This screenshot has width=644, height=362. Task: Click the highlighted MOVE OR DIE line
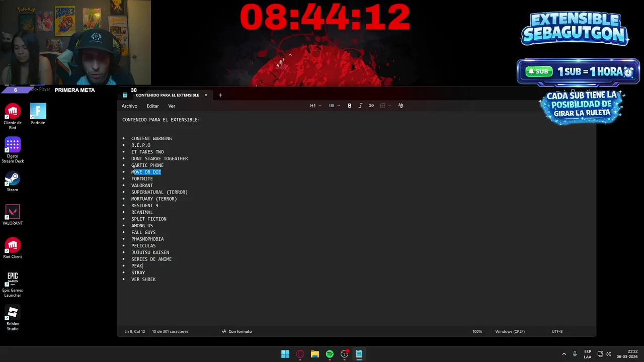coord(146,172)
